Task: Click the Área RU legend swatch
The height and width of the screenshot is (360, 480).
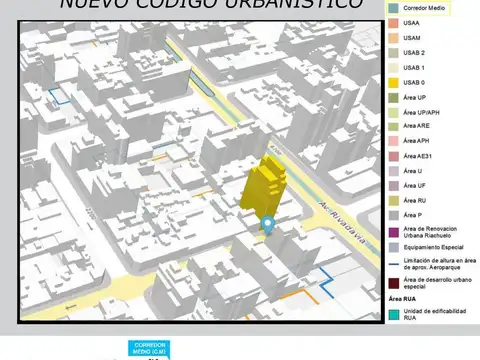Action: tap(394, 200)
